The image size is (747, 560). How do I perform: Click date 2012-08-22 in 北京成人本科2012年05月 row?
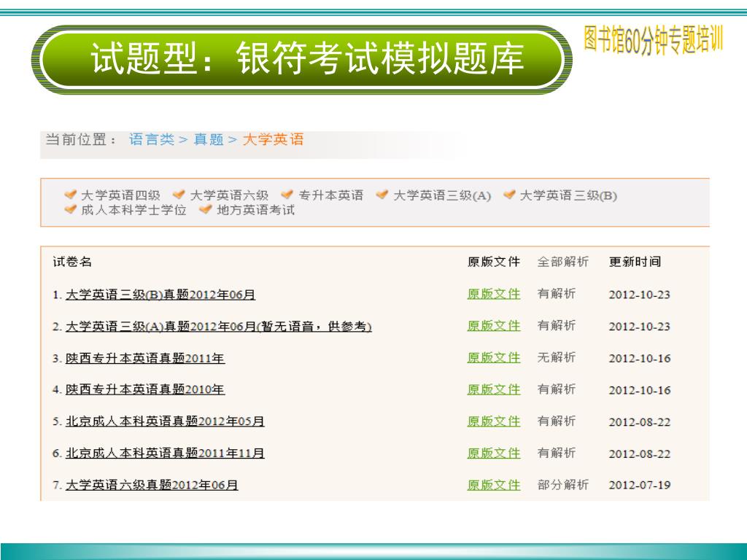coord(639,422)
